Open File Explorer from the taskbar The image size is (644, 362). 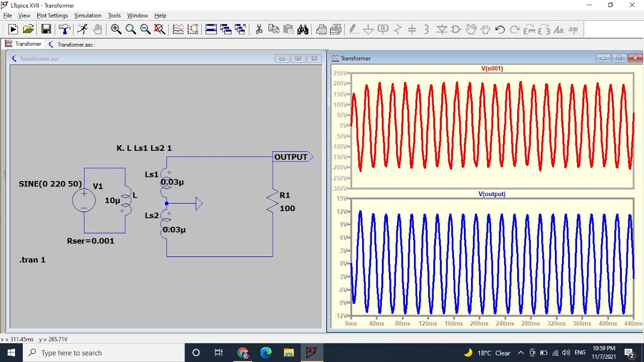(288, 352)
